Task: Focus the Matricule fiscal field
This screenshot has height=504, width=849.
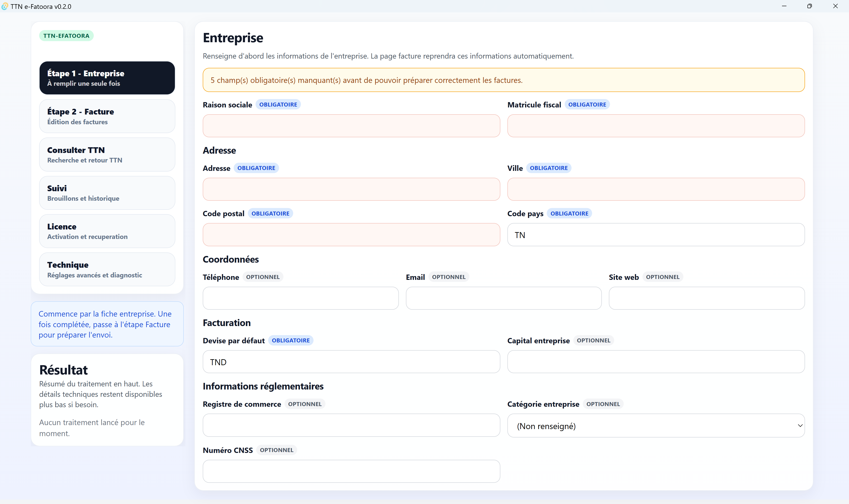Action: 655,126
